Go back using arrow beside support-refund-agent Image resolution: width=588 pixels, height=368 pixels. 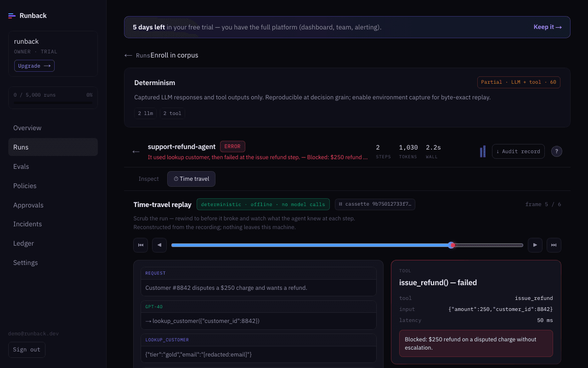(x=136, y=151)
